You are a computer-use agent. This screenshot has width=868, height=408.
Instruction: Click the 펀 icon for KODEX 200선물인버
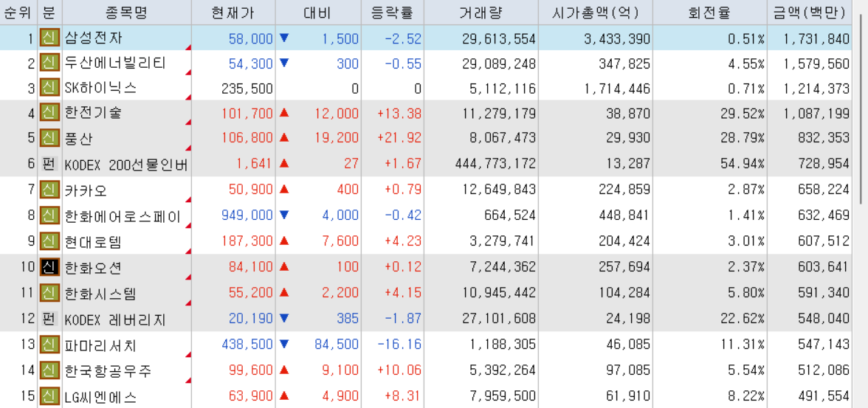(50, 163)
